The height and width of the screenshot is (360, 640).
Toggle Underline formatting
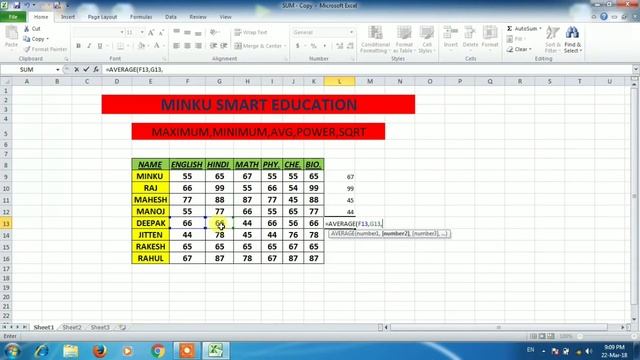[x=100, y=46]
